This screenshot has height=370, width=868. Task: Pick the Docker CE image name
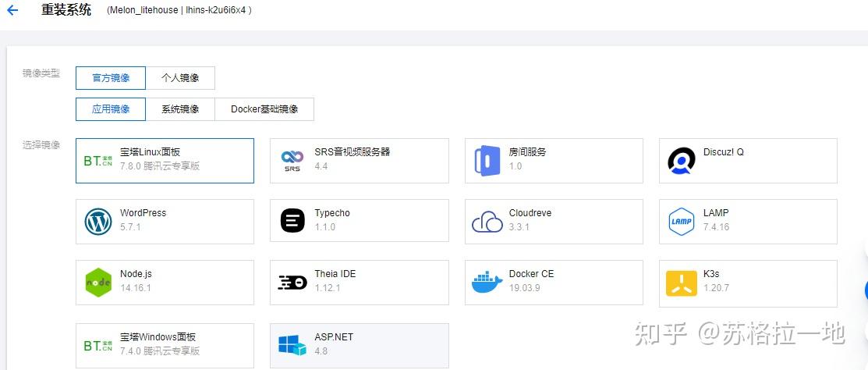(x=531, y=274)
